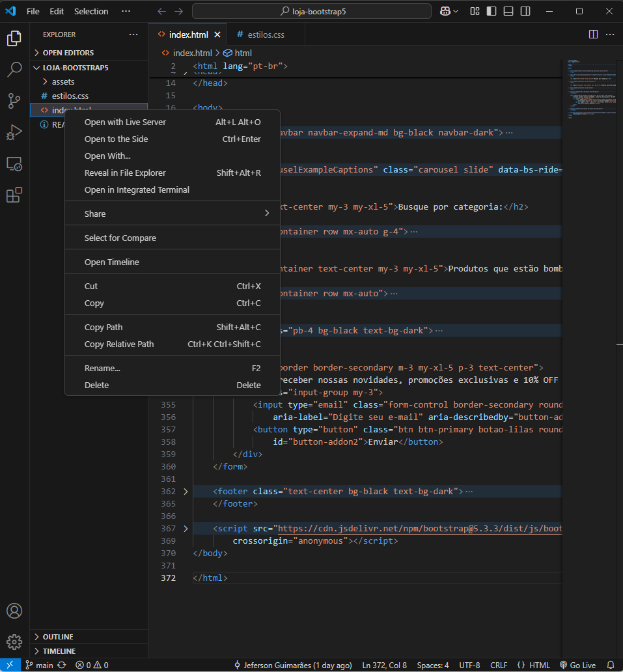Choose Copy Relative Path
This screenshot has width=623, height=672.
tap(173, 344)
